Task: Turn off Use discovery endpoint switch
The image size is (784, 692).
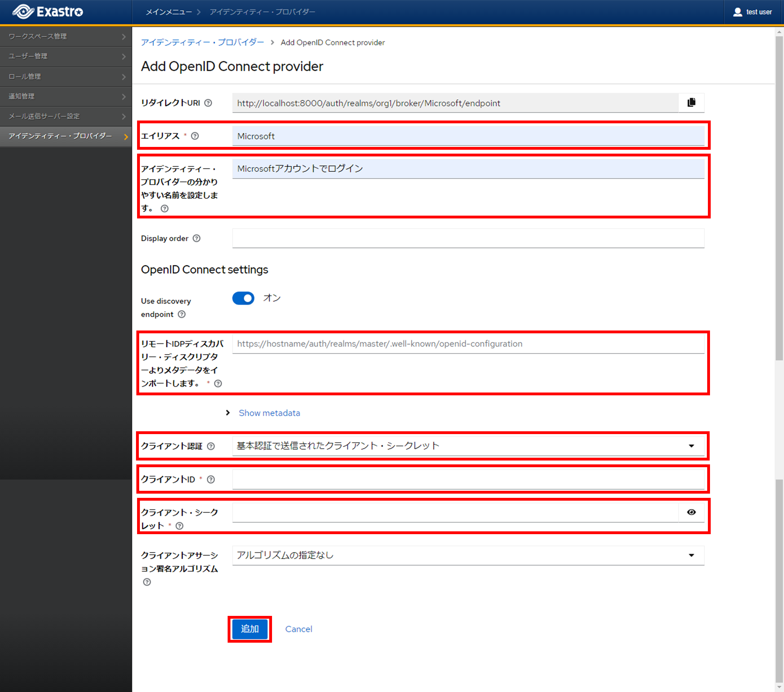Action: (243, 298)
